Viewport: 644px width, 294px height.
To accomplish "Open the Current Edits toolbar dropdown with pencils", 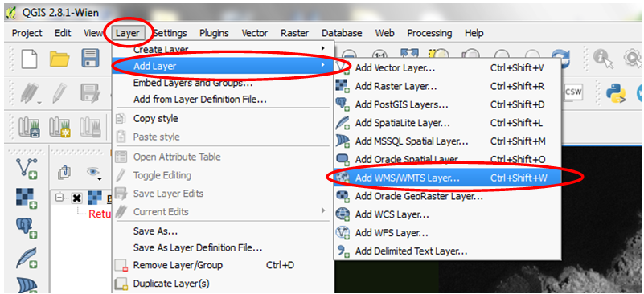I will [x=30, y=94].
